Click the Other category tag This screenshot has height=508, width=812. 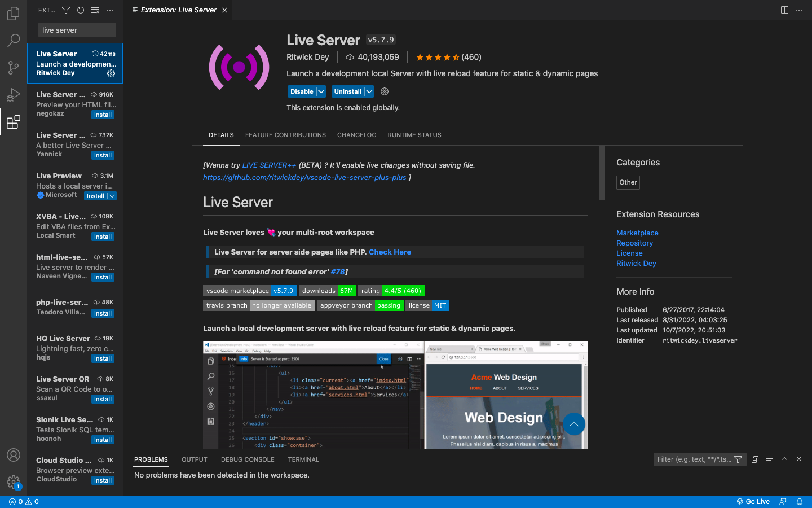(628, 182)
